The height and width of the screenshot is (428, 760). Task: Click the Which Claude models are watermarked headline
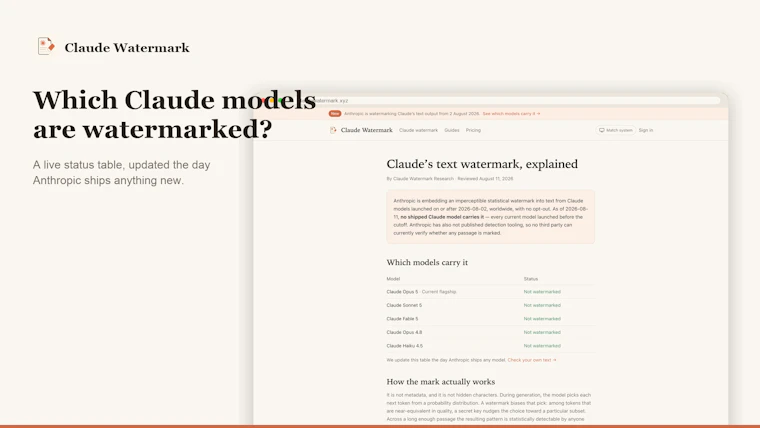click(174, 114)
